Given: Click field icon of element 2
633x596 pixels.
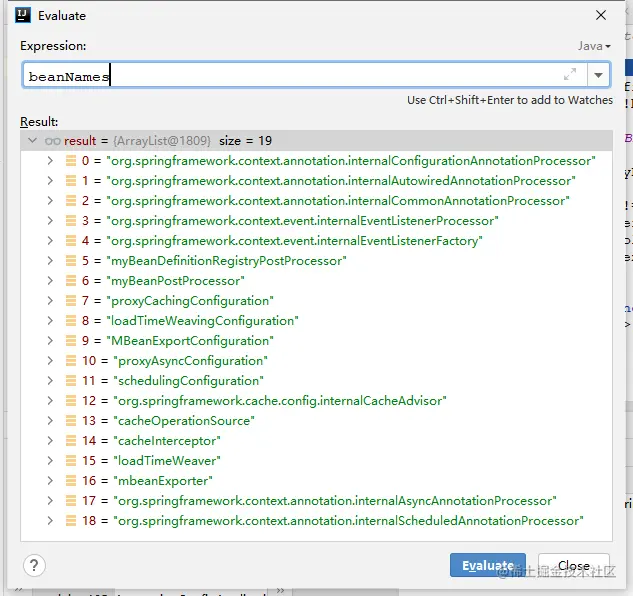Looking at the screenshot, I should pyautogui.click(x=71, y=201).
